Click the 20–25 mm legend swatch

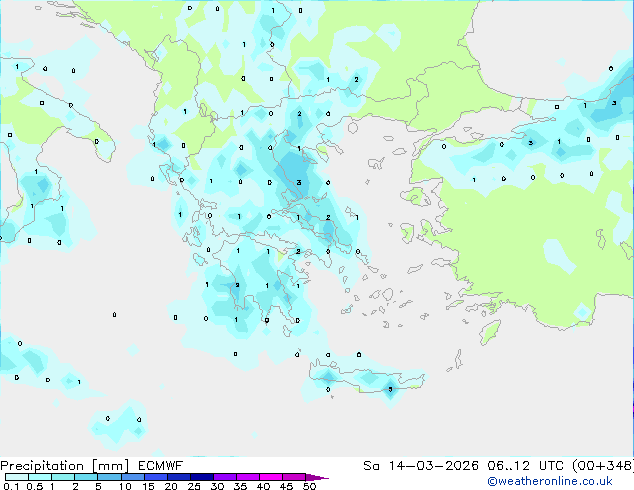(x=178, y=477)
